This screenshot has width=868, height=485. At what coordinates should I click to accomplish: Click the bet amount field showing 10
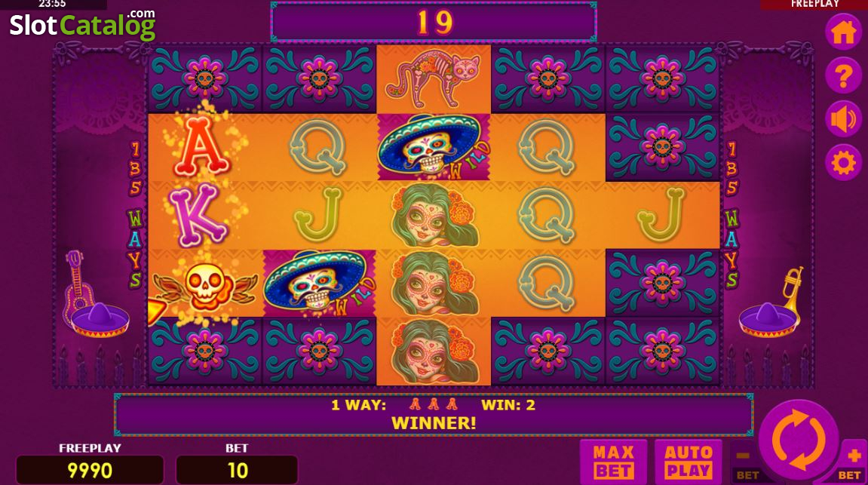pyautogui.click(x=237, y=470)
